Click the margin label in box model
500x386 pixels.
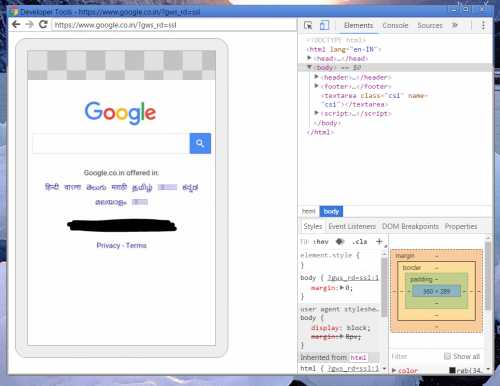tap(405, 256)
